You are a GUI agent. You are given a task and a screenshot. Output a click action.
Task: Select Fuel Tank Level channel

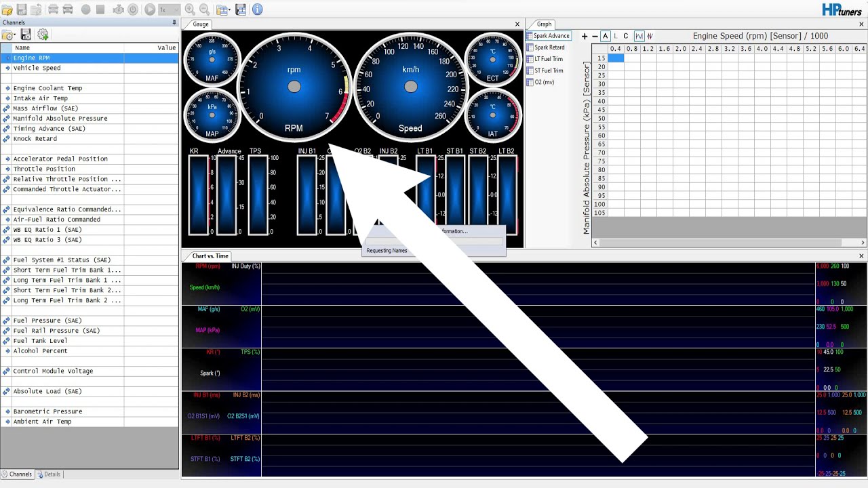click(x=90, y=341)
